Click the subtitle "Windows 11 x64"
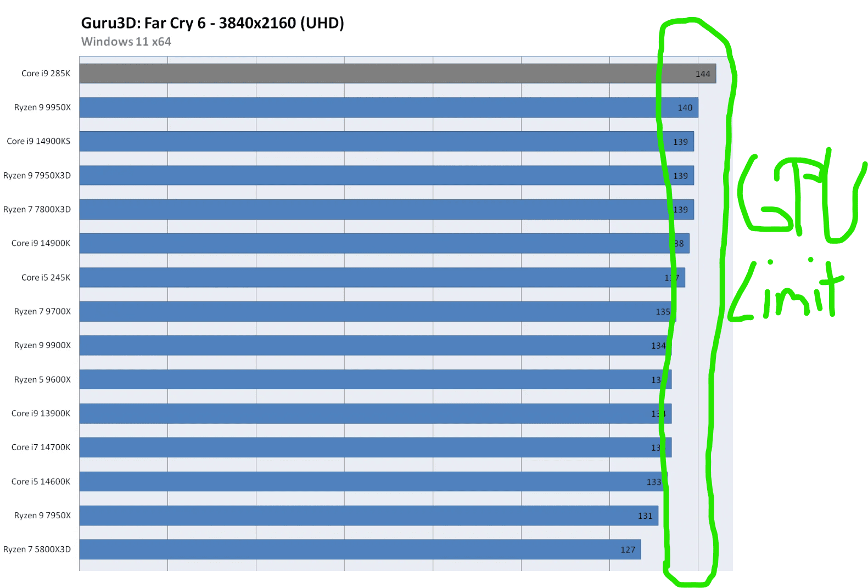Screen dimensions: 868x588 [126, 42]
